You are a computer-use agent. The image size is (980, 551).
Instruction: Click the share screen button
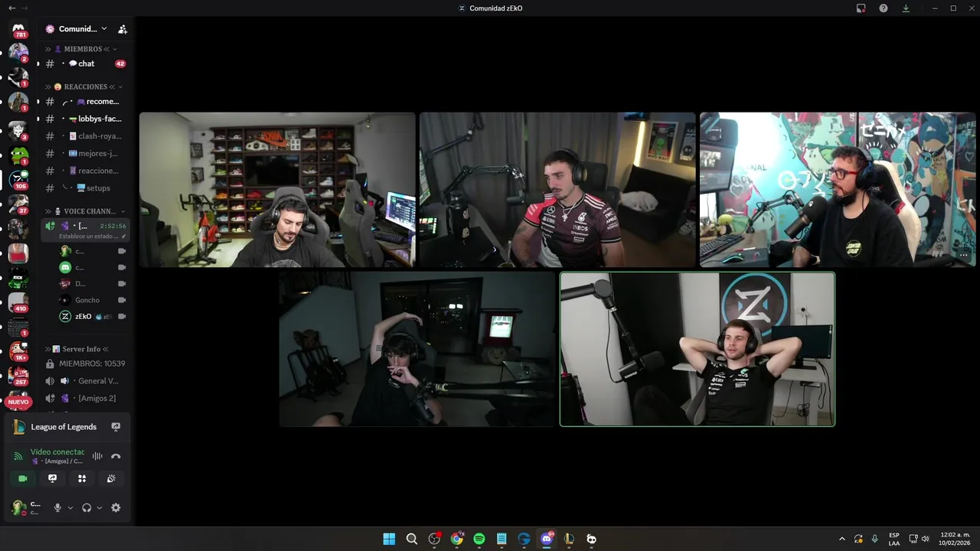point(52,478)
